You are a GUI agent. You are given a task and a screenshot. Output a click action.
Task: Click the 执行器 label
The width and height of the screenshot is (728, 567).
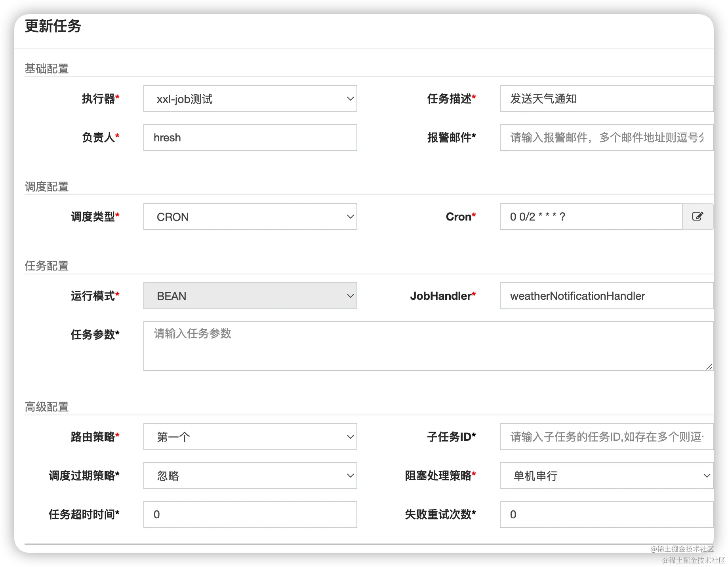(x=100, y=99)
